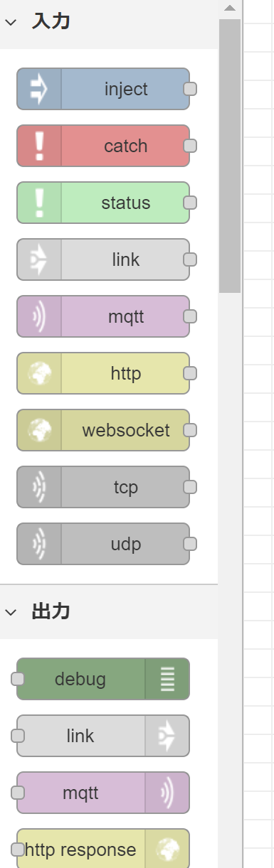Viewport: 274px width, 868px height.
Task: Click the inject node arrow icon
Action: pos(39,89)
